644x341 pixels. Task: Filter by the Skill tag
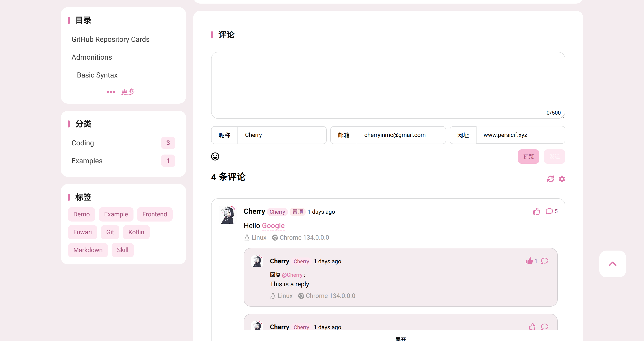pos(123,250)
